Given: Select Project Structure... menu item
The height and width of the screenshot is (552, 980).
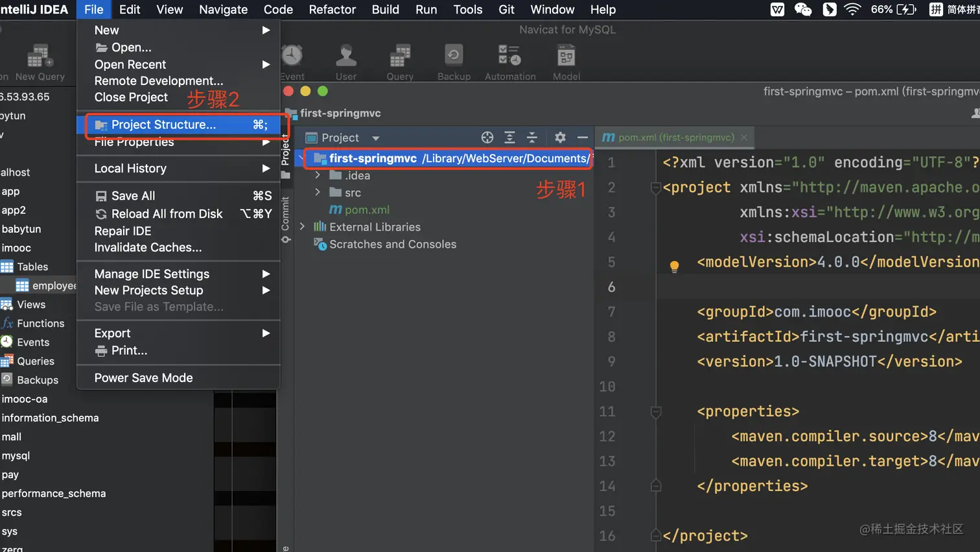Looking at the screenshot, I should tap(163, 125).
